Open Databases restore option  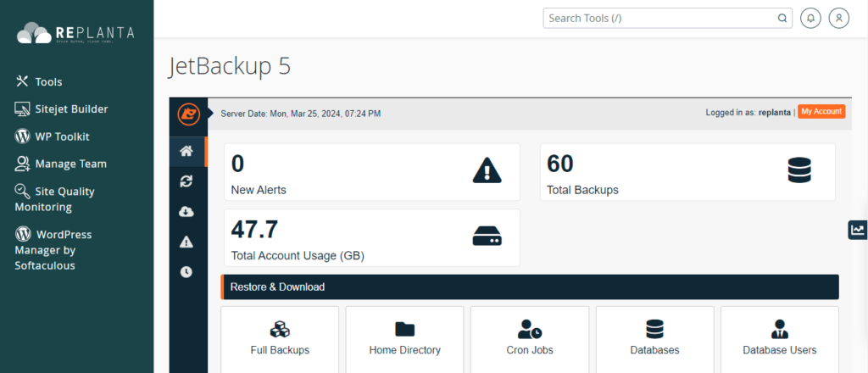pyautogui.click(x=655, y=340)
